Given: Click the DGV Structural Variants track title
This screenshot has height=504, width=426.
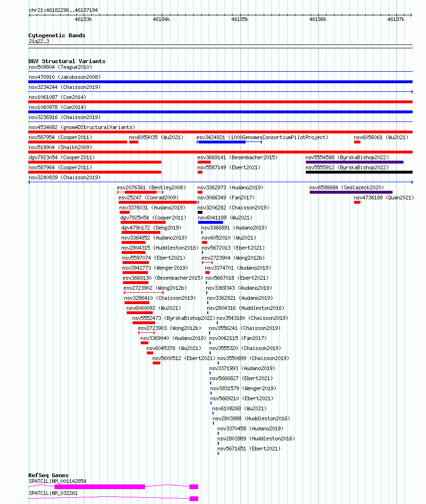Looking at the screenshot, I should click(67, 61).
